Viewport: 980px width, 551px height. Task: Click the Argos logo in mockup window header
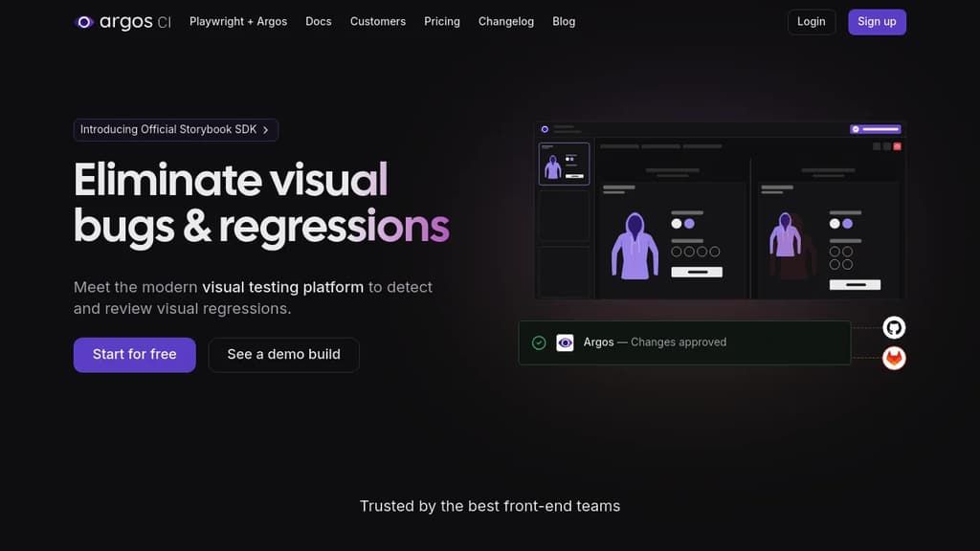pyautogui.click(x=544, y=129)
